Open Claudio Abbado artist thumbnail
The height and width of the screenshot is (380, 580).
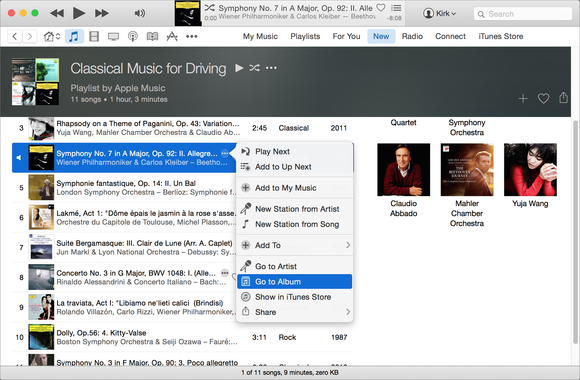pos(404,169)
